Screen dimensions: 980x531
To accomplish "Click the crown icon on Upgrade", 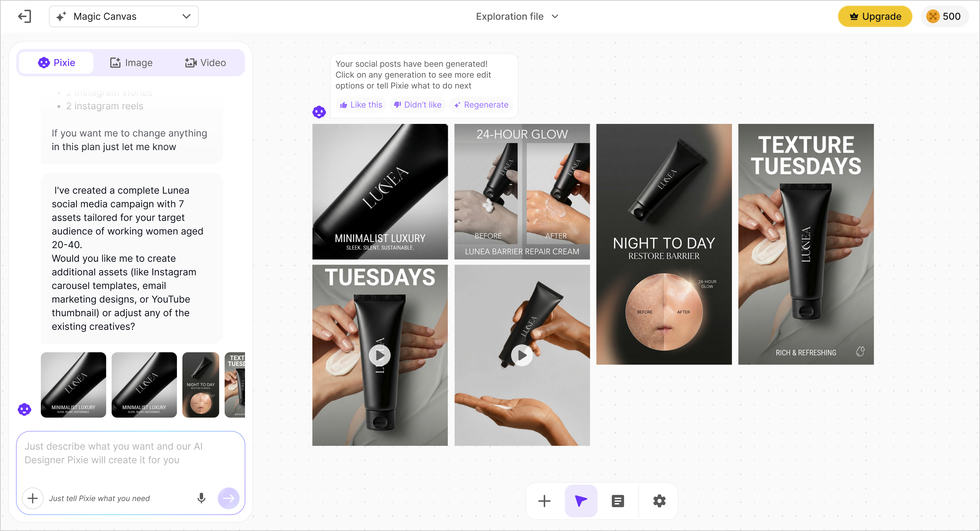I will (854, 16).
